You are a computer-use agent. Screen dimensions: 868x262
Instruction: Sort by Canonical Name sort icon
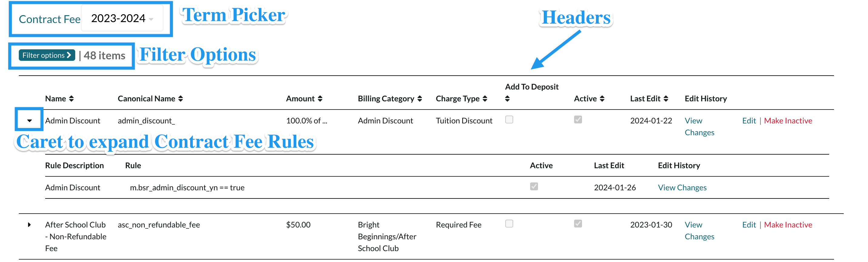click(x=181, y=99)
